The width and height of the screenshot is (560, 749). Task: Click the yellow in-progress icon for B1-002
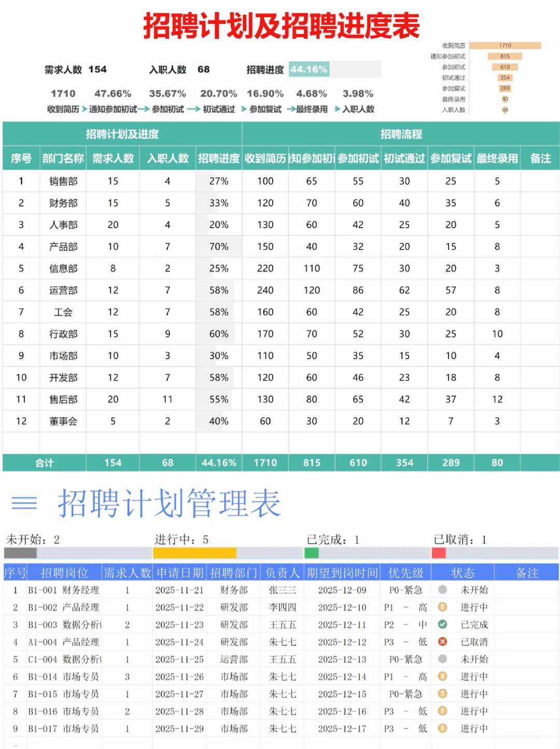point(443,607)
